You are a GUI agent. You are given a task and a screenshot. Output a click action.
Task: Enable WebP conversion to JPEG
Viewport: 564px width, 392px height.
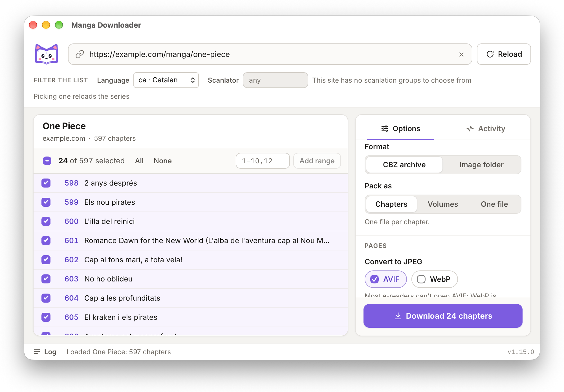coord(435,279)
